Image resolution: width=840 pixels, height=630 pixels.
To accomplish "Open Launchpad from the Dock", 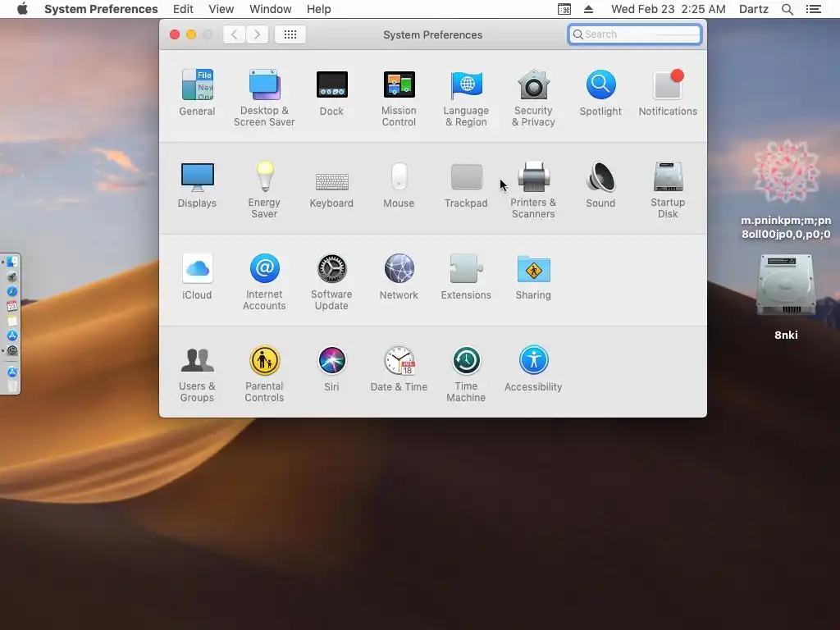I will (x=11, y=277).
